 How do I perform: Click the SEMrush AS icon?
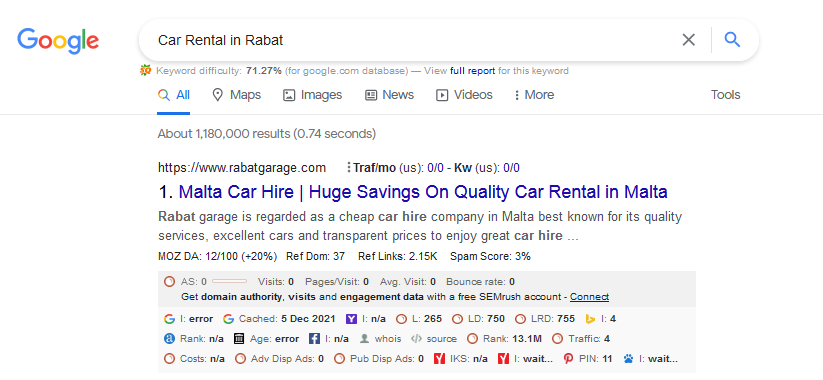[x=169, y=282]
